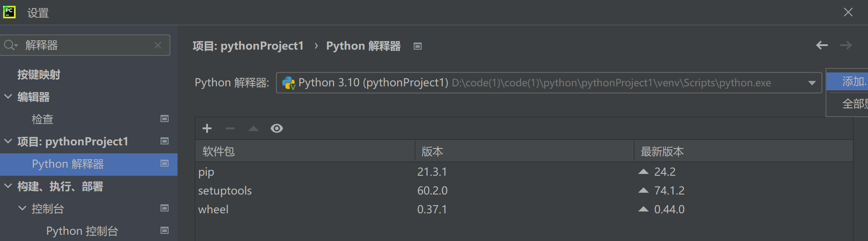Uninstall package with minus icon
This screenshot has height=241, width=868.
230,129
